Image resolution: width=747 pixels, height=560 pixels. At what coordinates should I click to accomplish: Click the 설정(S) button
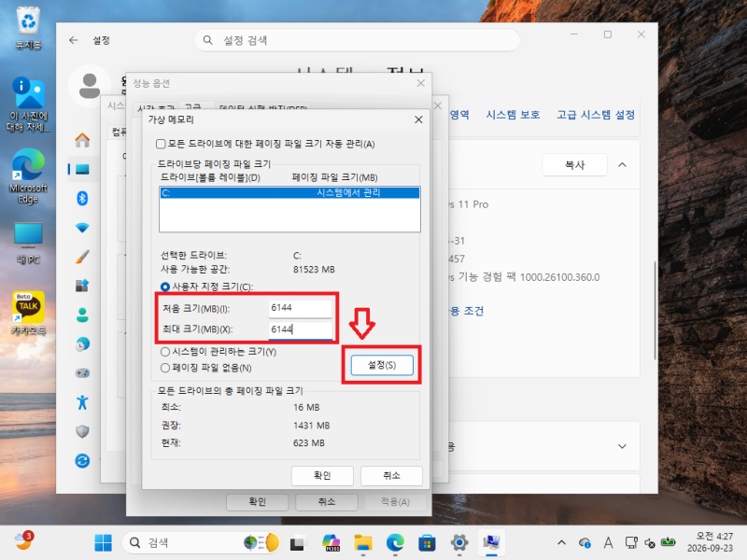coord(382,365)
